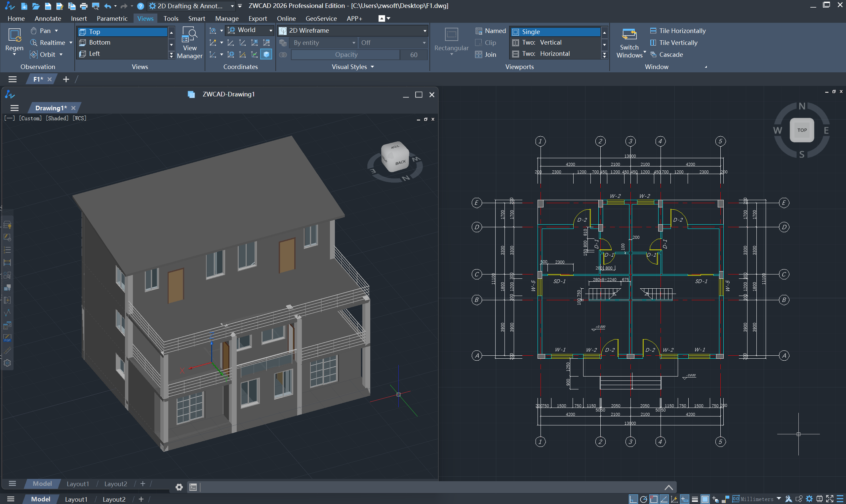Toggle the ViewCube display icon in Coordinates
Image resolution: width=846 pixels, height=504 pixels.
pyautogui.click(x=266, y=54)
